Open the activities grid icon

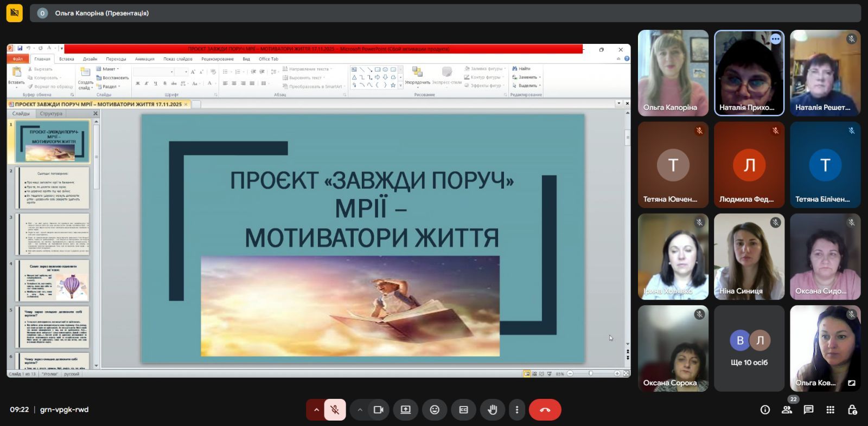(830, 410)
